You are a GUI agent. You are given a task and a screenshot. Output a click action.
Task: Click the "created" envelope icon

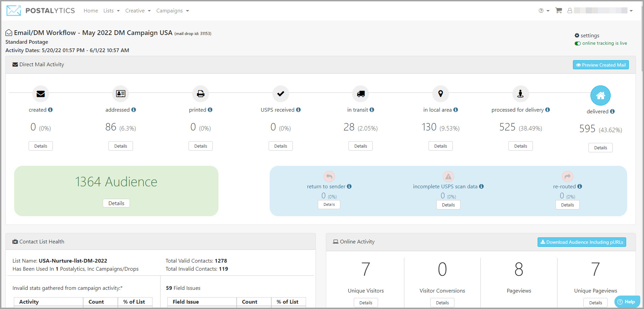[40, 94]
